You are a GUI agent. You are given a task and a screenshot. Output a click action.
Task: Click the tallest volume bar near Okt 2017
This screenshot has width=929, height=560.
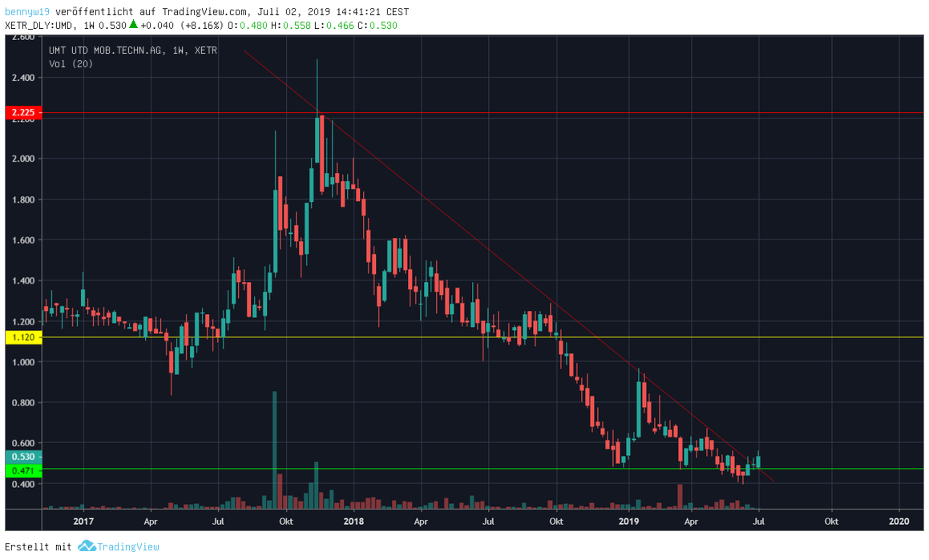pos(274,450)
